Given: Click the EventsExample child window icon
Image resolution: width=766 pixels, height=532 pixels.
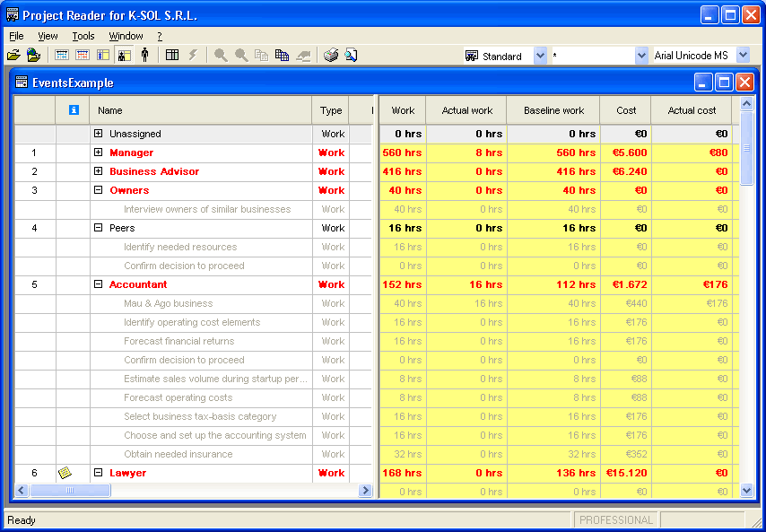Looking at the screenshot, I should coord(22,83).
